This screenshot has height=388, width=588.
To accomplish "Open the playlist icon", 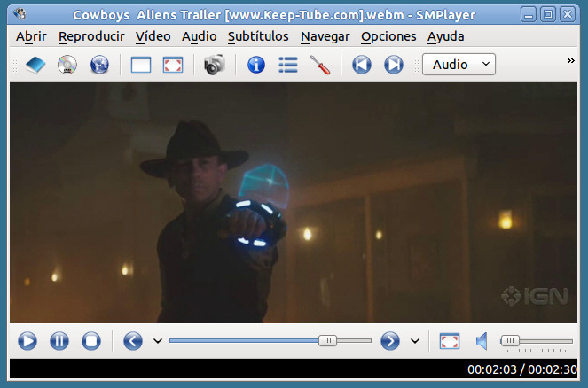I will pos(287,65).
